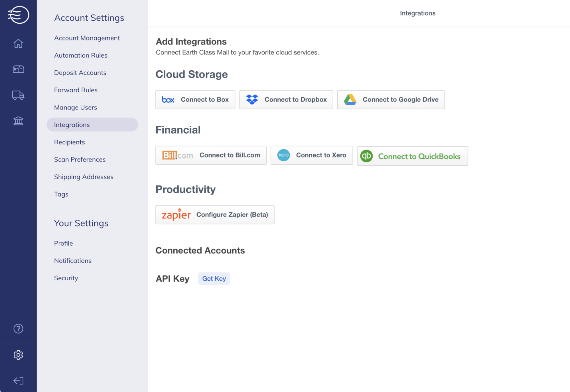Viewport: 570px width, 392px height.
Task: Open Notifications settings
Action: click(73, 261)
